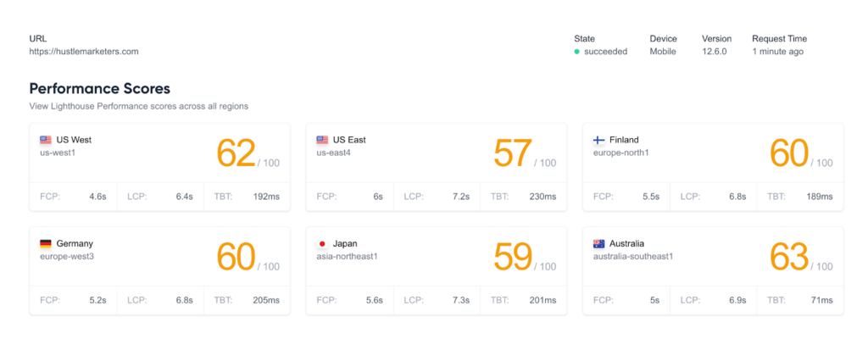Click the Finland score of 60

pyautogui.click(x=788, y=153)
